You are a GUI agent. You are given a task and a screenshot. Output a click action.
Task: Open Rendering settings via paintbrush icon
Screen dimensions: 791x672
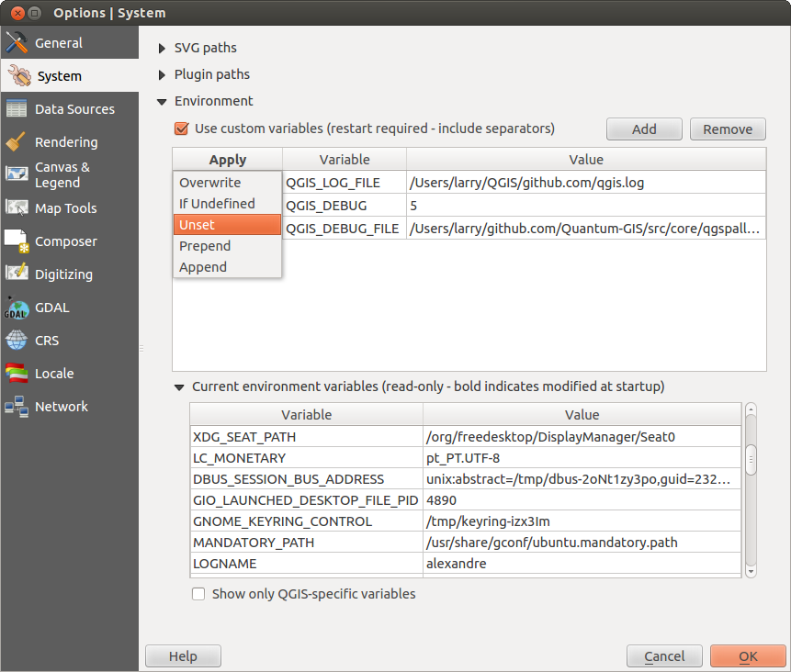click(17, 142)
